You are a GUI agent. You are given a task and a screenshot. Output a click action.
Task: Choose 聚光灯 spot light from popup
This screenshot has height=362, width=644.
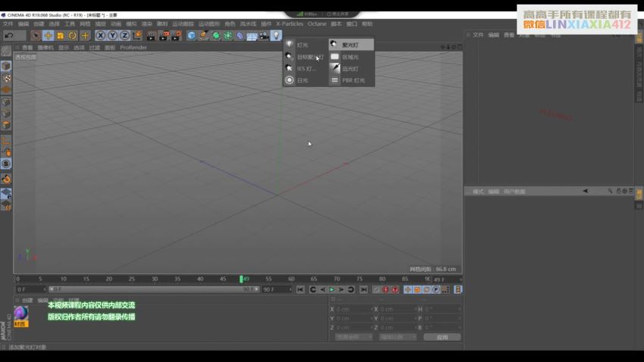click(351, 45)
